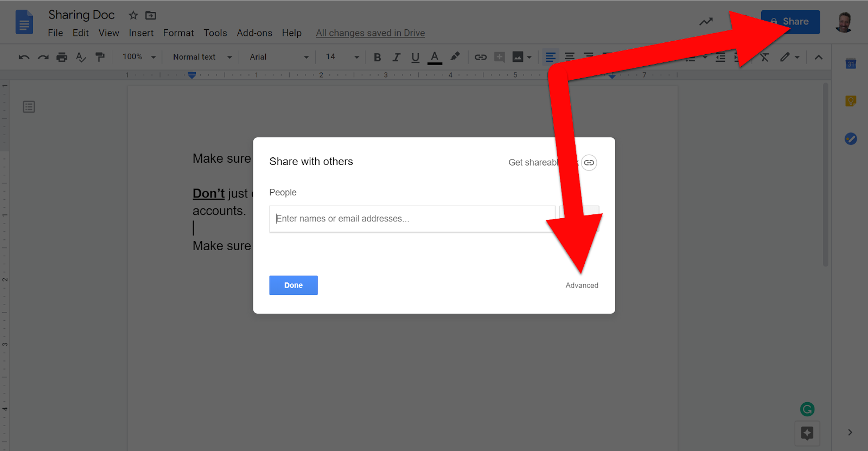
Task: Click the move-to-folder icon beside the title
Action: 151,15
